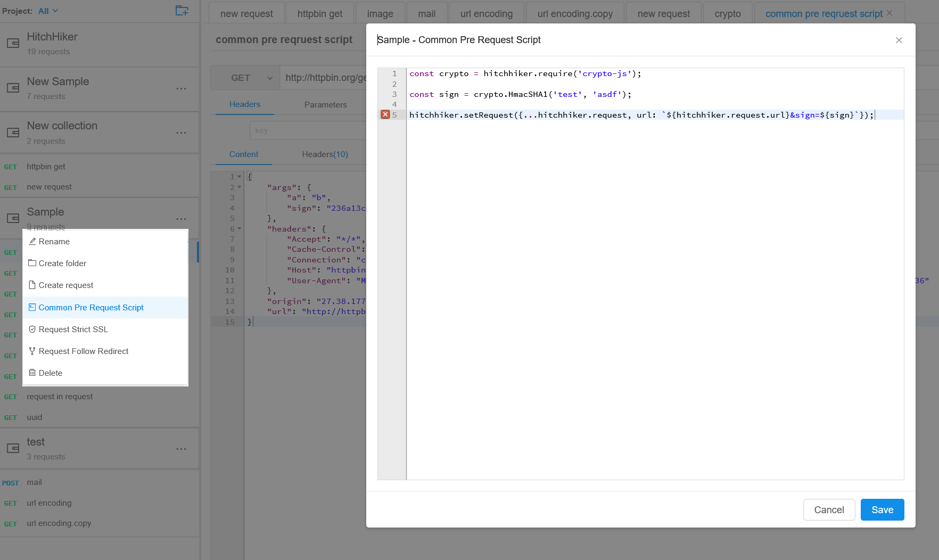The height and width of the screenshot is (560, 939).
Task: Click the Follow Redirect fork icon
Action: coord(32,351)
